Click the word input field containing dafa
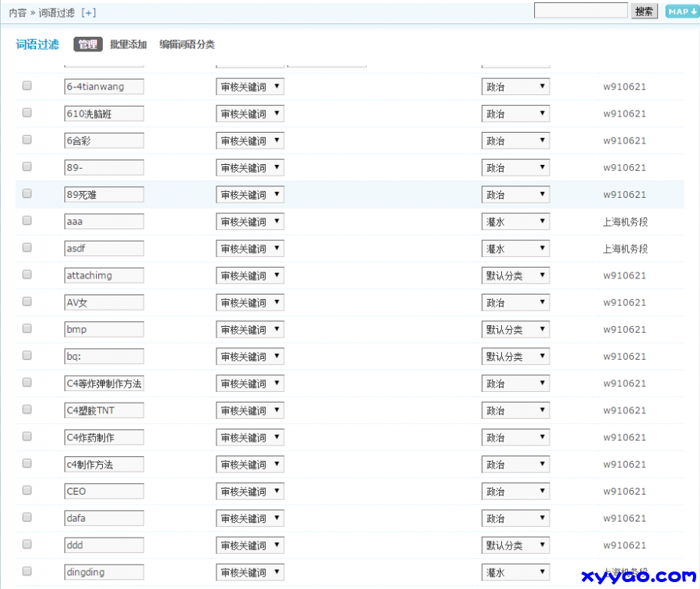 point(104,518)
